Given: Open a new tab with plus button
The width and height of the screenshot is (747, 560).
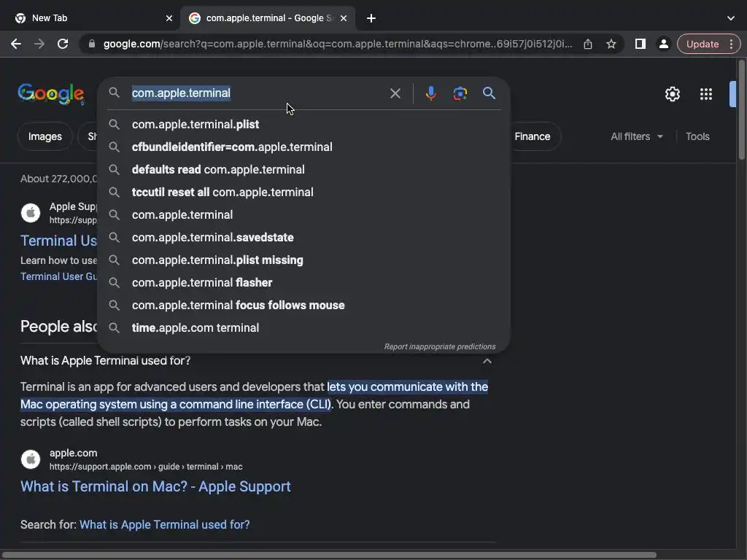Looking at the screenshot, I should tap(371, 18).
